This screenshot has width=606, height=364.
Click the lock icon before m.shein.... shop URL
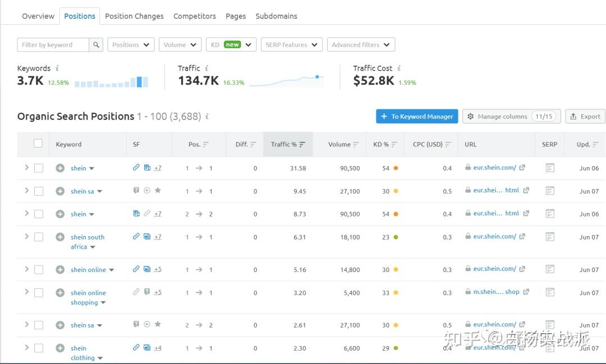467,292
